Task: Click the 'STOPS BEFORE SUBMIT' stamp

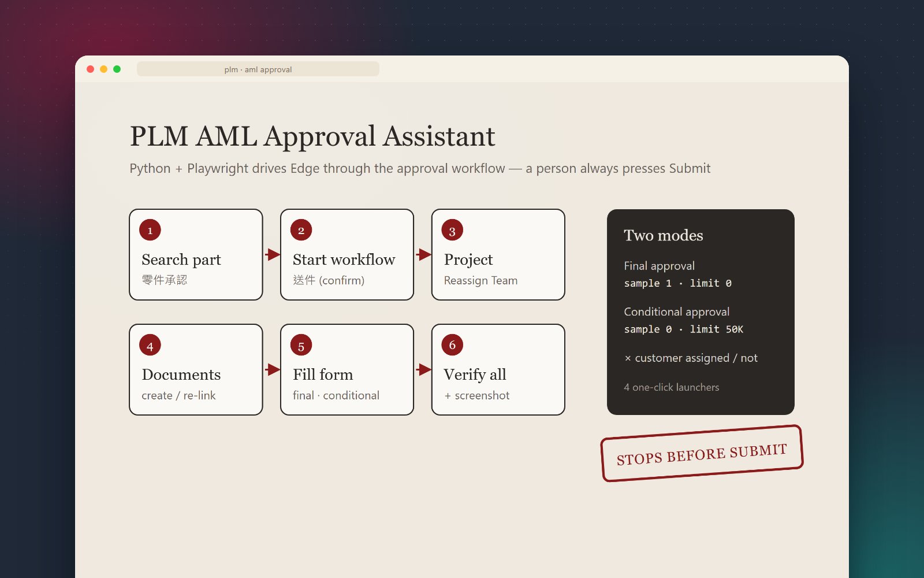Action: [x=702, y=454]
